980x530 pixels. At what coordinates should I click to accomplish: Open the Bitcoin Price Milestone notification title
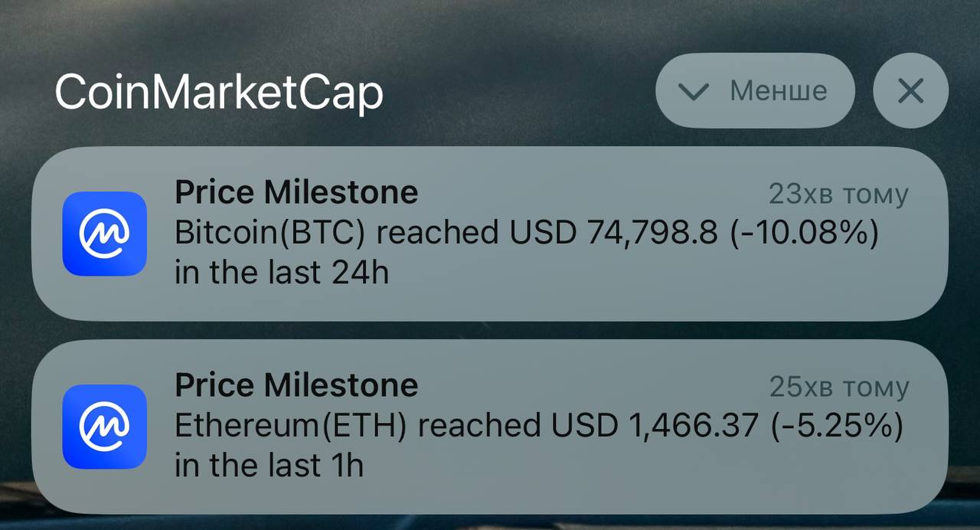click(x=296, y=192)
